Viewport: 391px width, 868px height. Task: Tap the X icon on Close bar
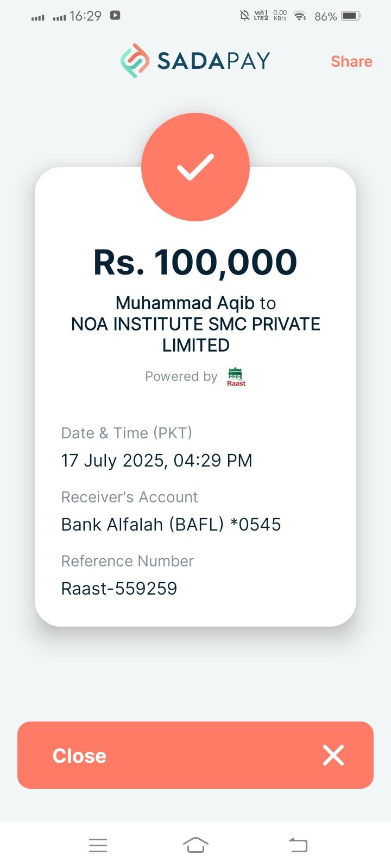(x=333, y=755)
